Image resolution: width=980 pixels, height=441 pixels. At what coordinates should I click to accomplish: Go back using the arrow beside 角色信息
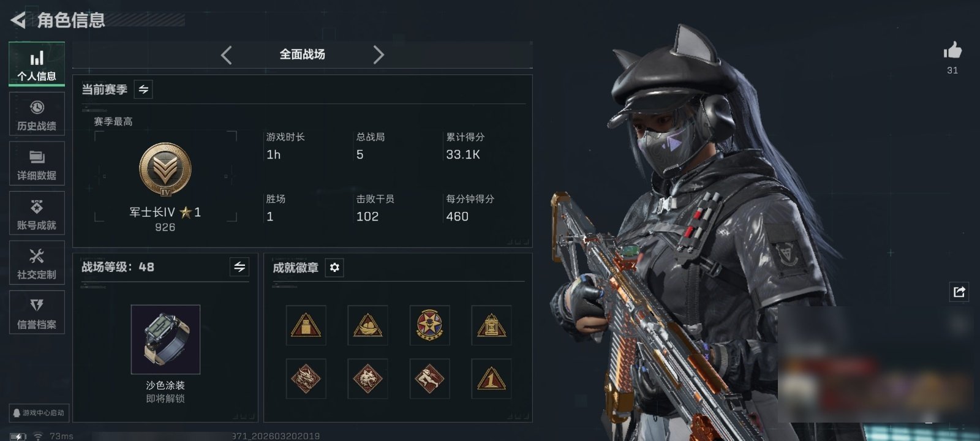click(18, 20)
